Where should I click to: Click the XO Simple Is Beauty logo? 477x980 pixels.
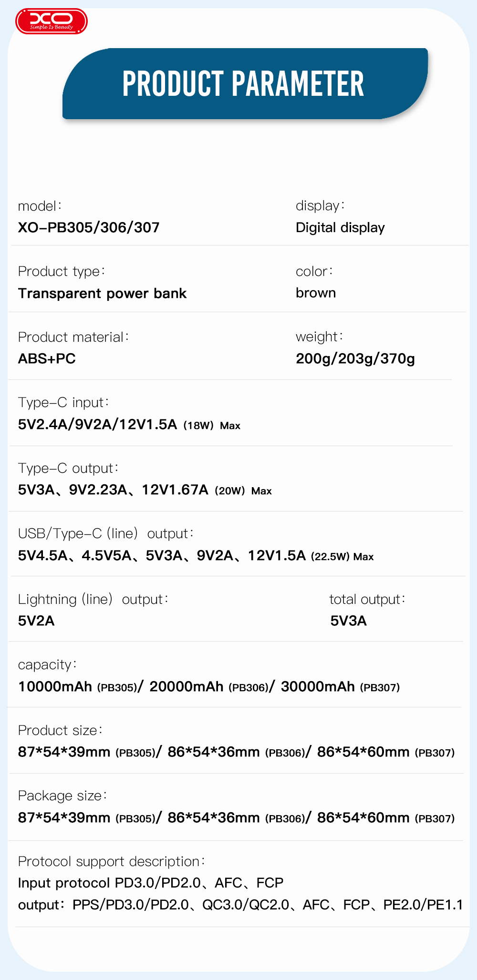(x=52, y=21)
